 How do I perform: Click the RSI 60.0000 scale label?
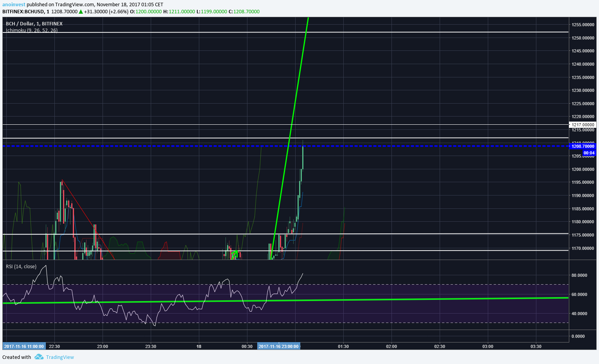[x=579, y=294]
